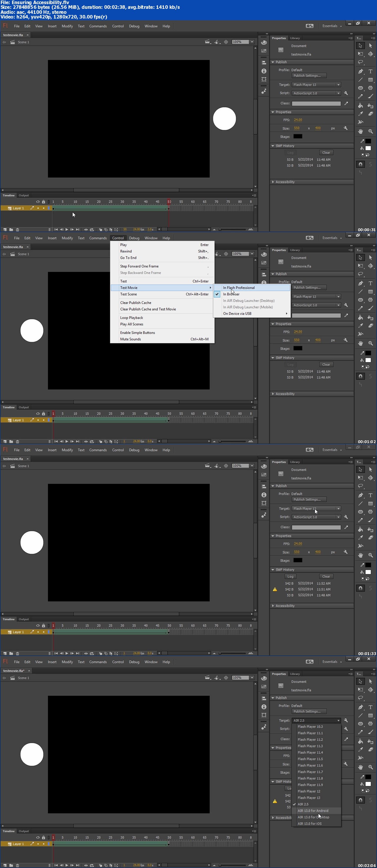Select 3D Rotation tool in the 00:00:31 frame

[370, 54]
